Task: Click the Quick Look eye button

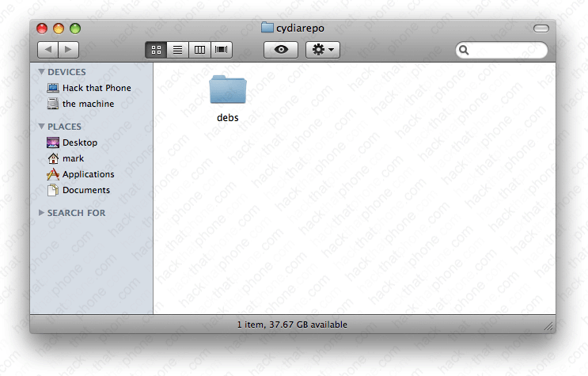Action: point(281,50)
